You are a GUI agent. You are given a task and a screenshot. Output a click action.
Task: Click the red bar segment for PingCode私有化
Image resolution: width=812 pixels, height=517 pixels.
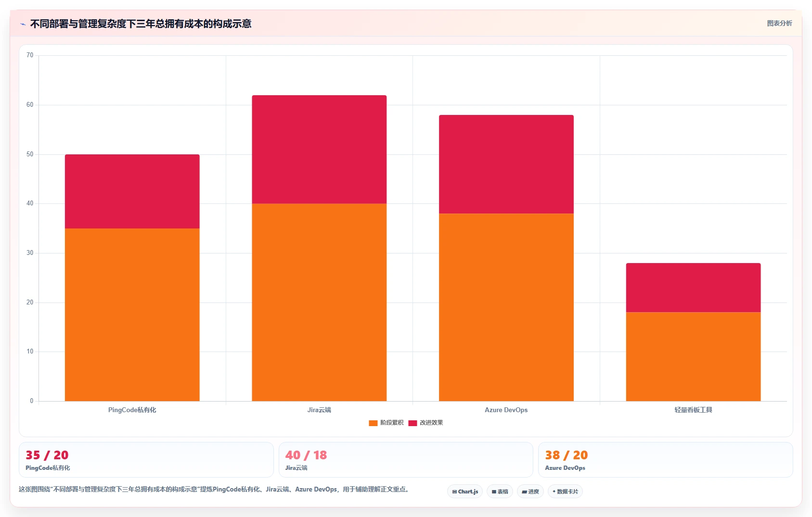click(132, 191)
